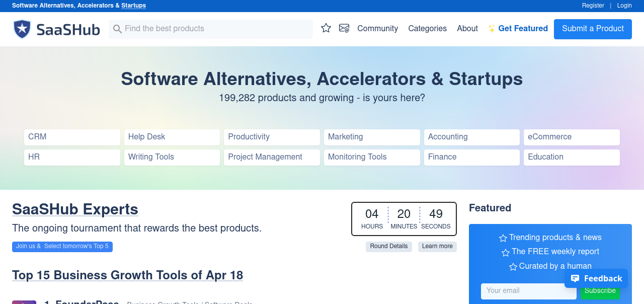The height and width of the screenshot is (304, 644).
Task: Click the Round Details button
Action: coord(389,247)
